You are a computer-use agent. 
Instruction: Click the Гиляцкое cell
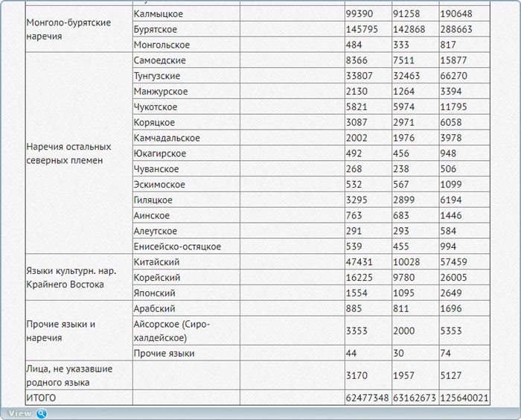[x=186, y=200]
